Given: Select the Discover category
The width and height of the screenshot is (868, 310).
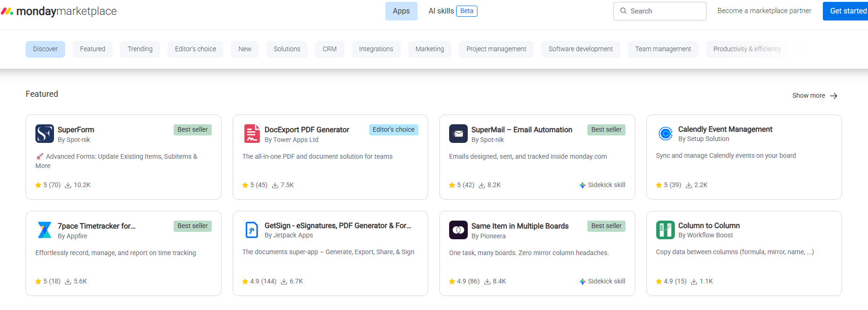Looking at the screenshot, I should pyautogui.click(x=45, y=49).
